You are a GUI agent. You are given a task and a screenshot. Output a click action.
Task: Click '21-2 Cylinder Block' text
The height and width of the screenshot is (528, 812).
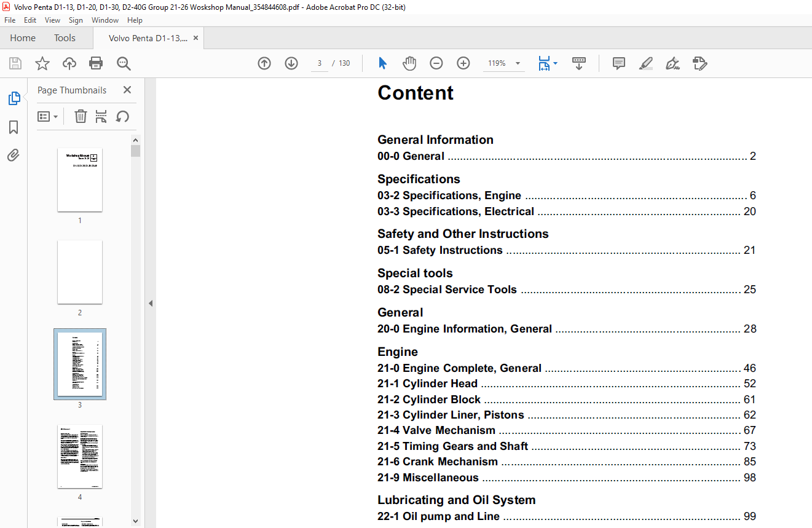point(429,400)
